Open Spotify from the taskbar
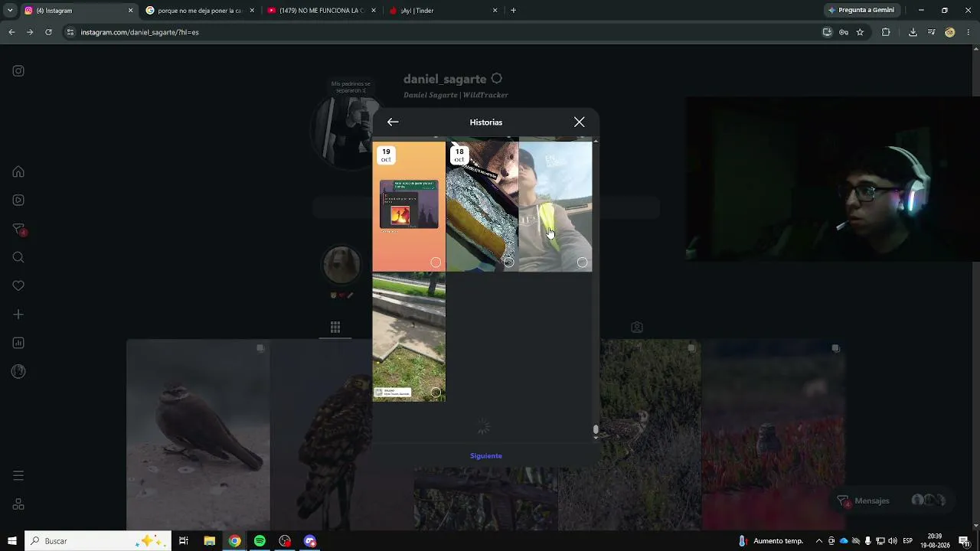Viewport: 980px width, 551px height. pyautogui.click(x=260, y=541)
